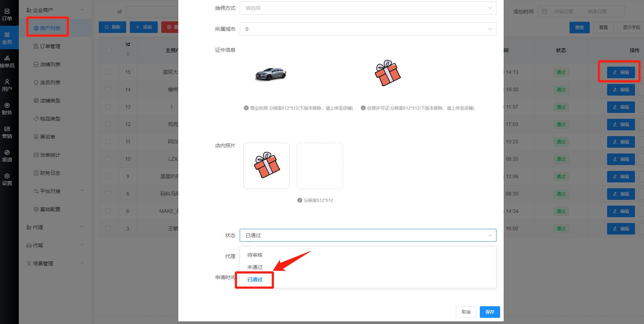This screenshot has width=644, height=324.
Task: Click the 取消 button in dialog
Action: (466, 312)
